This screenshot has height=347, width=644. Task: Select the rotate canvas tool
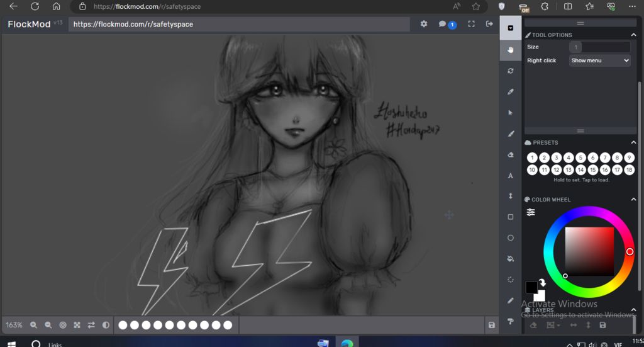pos(511,71)
